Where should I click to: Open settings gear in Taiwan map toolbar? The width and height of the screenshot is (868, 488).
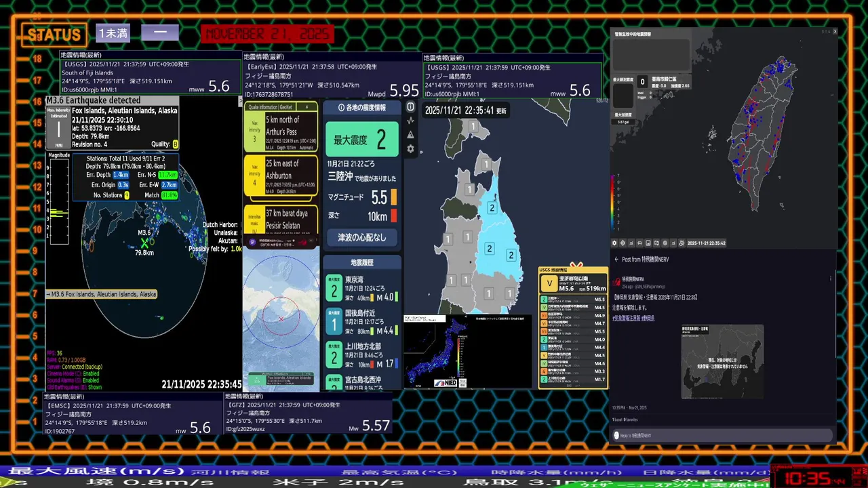tap(615, 243)
